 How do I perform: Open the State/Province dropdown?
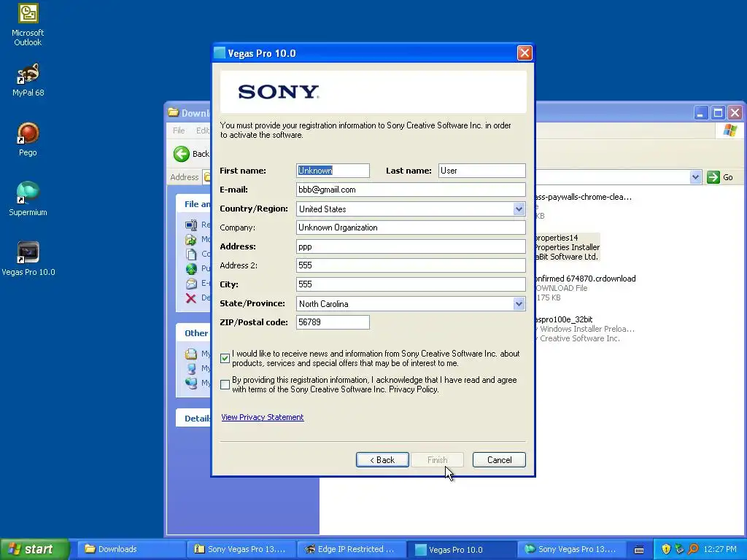click(x=519, y=304)
